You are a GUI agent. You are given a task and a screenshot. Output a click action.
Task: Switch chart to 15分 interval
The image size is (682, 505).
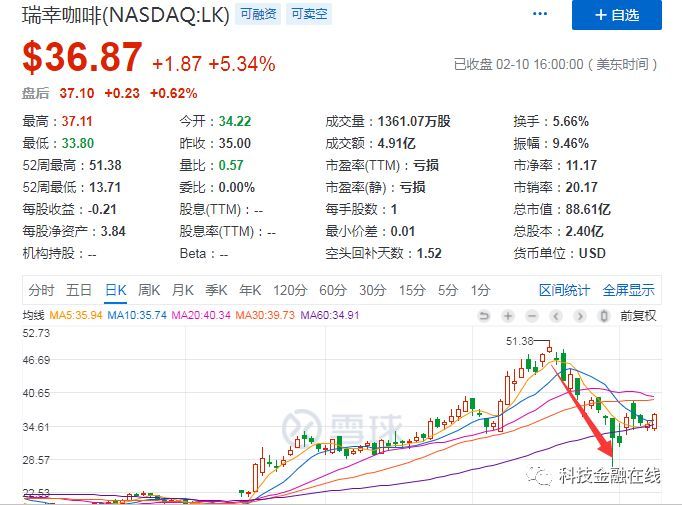click(412, 290)
